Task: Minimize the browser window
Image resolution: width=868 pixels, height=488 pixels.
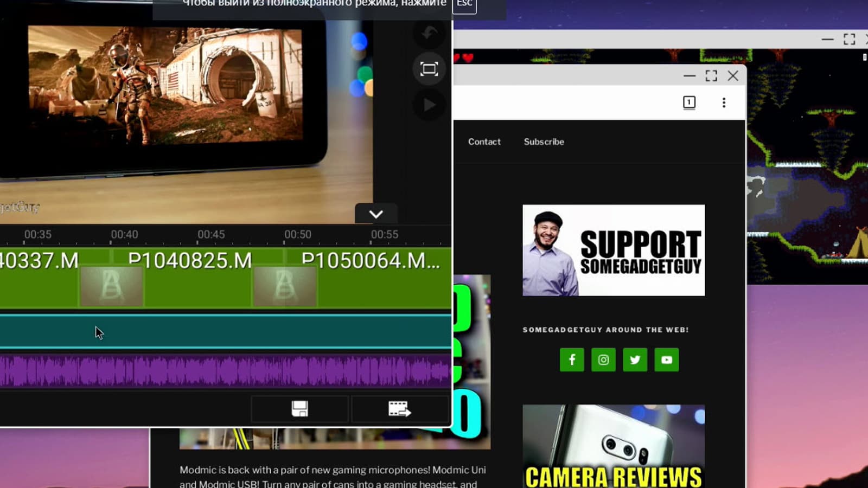Action: coord(690,76)
